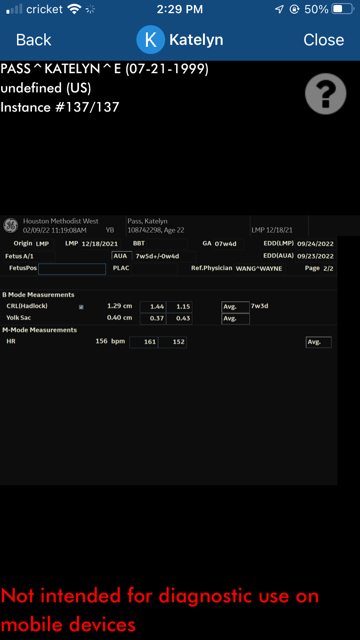Image resolution: width=360 pixels, height=640 pixels.
Task: Click 156 bpm heart rate value
Action: [110, 342]
